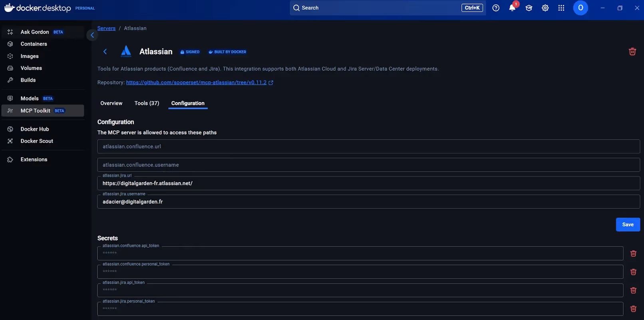644x320 pixels.
Task: Open the Models beta section
Action: click(43, 98)
